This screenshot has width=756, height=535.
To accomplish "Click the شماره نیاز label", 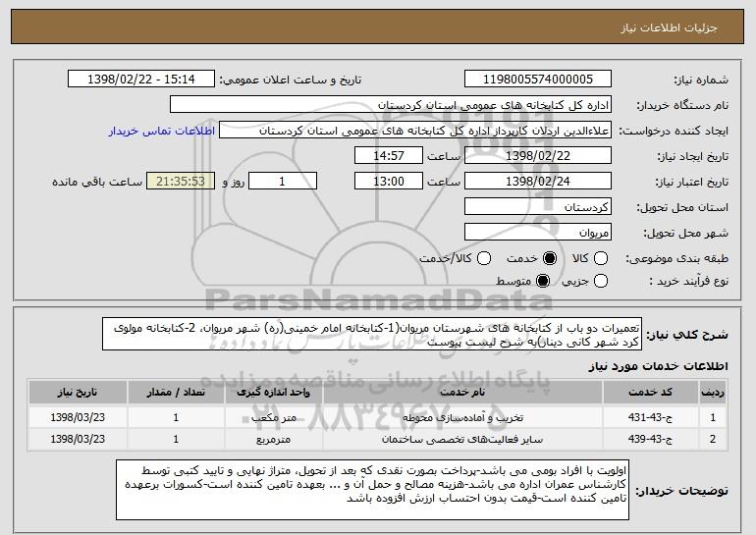I will point(701,80).
